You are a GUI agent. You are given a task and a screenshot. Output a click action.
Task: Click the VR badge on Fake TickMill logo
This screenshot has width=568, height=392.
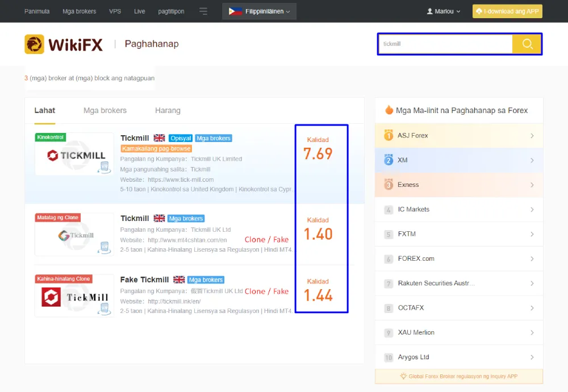(105, 308)
